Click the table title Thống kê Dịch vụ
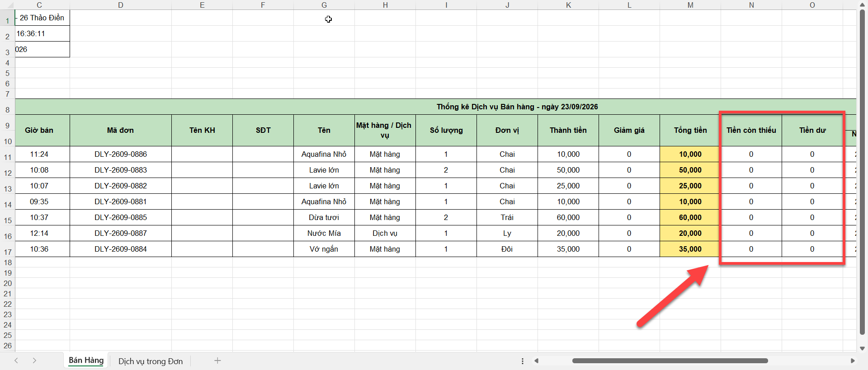The image size is (868, 370). [517, 107]
